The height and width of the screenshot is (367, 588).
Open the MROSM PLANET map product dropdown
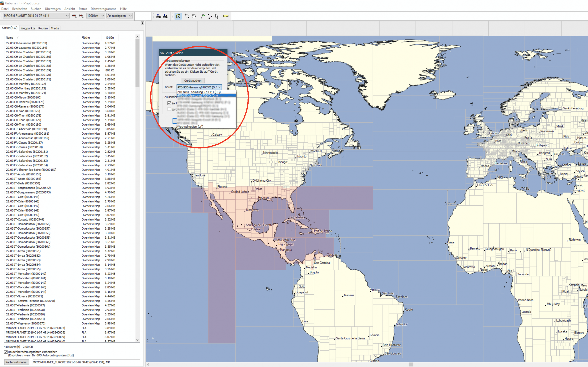pyautogui.click(x=36, y=16)
